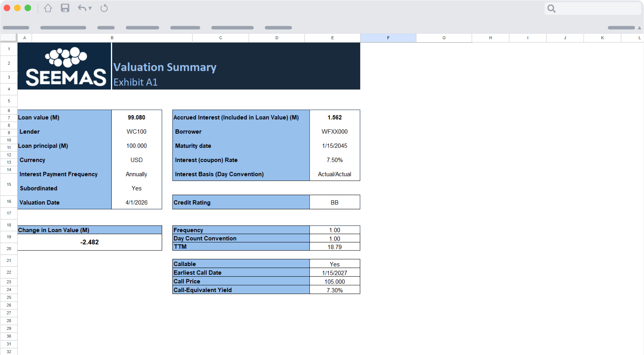Click the search magnifier icon
This screenshot has height=355, width=644.
point(551,9)
